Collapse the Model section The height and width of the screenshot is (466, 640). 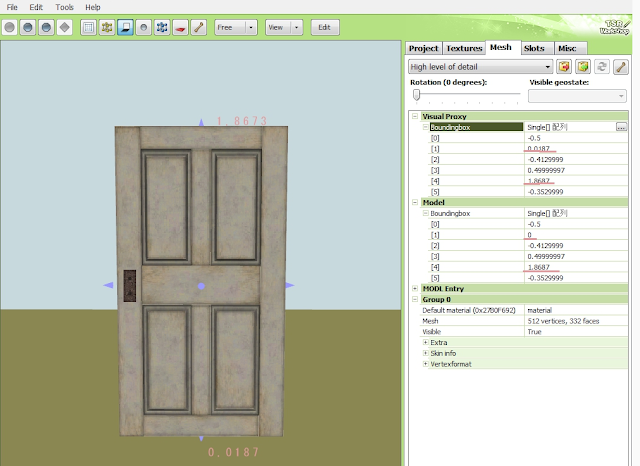coord(415,202)
